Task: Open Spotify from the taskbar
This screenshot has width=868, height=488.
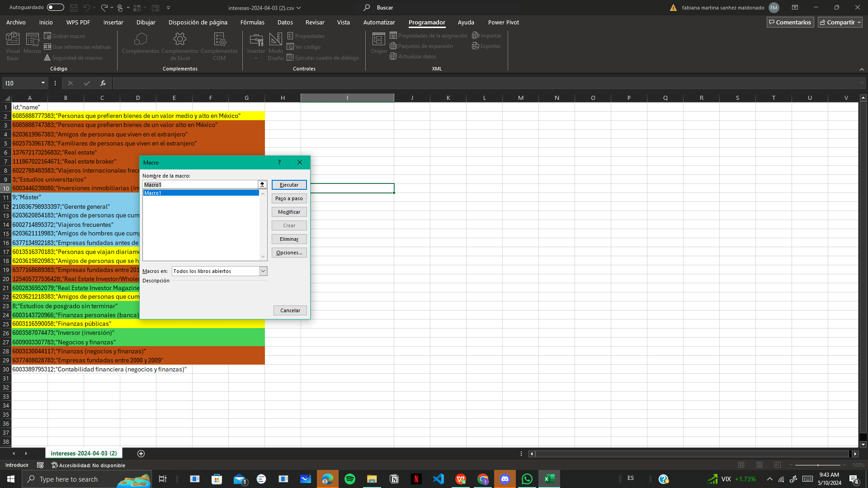Action: coord(350,479)
